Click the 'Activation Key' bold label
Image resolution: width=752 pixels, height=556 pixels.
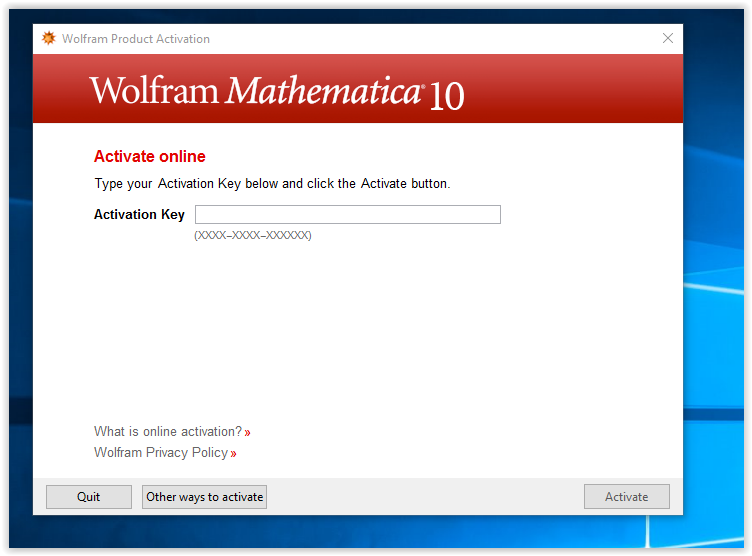(x=139, y=215)
